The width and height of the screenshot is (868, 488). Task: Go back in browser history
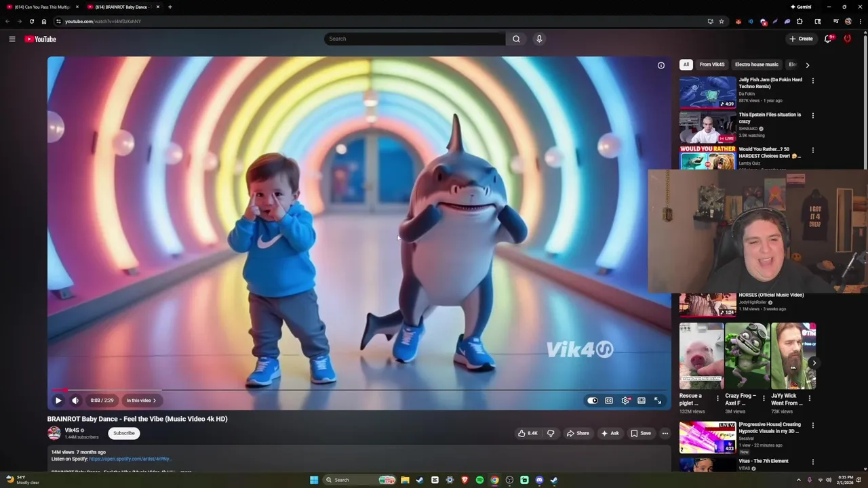tap(7, 21)
